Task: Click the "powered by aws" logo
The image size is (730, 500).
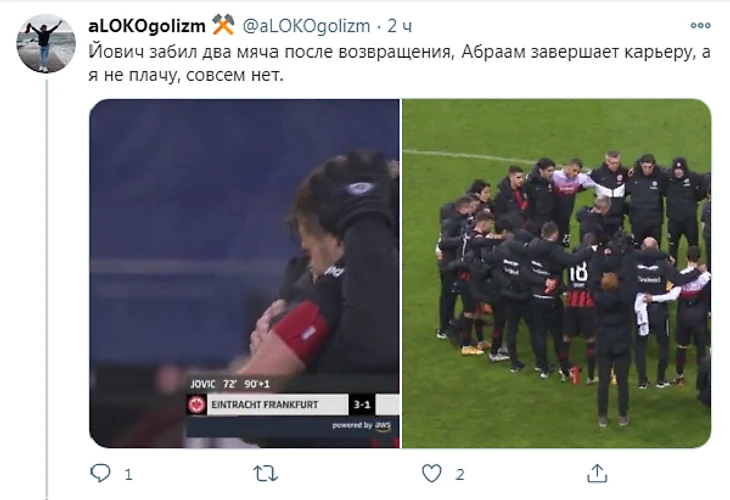Action: click(361, 426)
